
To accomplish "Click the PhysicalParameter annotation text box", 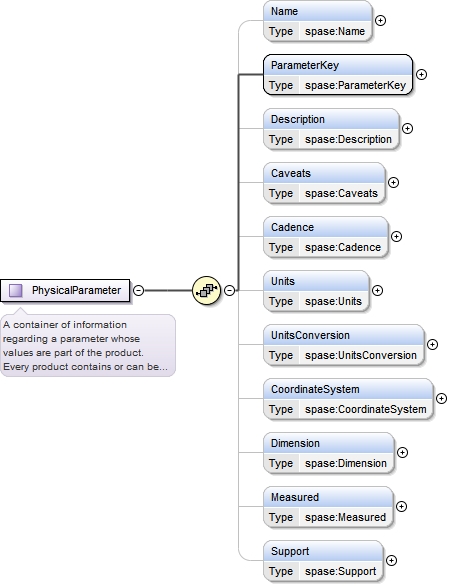I will click(x=88, y=346).
